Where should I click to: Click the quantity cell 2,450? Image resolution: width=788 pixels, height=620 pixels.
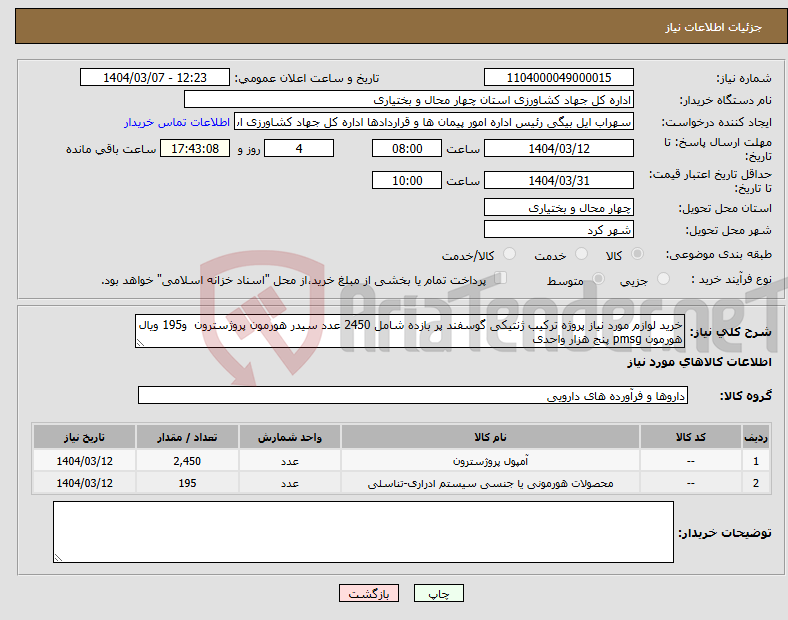[187, 461]
